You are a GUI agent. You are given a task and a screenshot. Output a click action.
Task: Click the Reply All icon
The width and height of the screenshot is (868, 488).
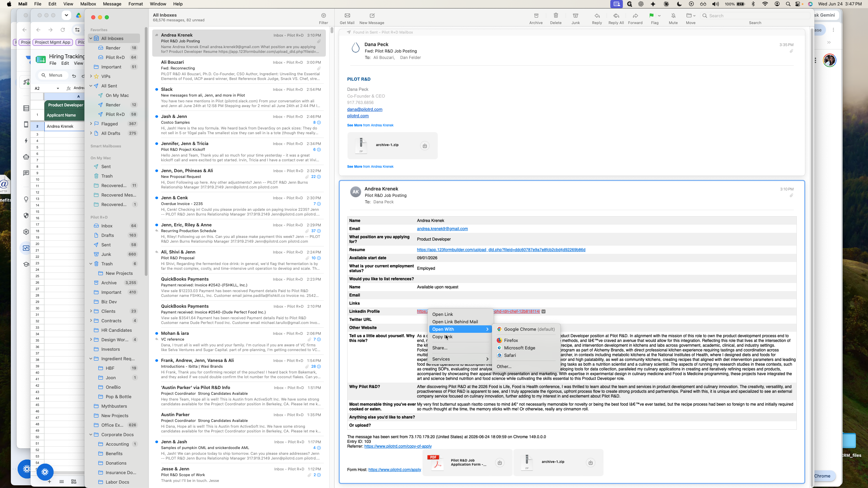(x=616, y=16)
